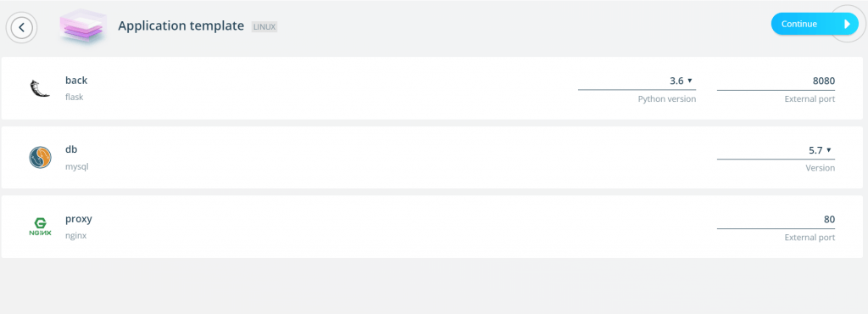Screen dimensions: 868x314
Task: Click the Application template title
Action: coord(181,26)
